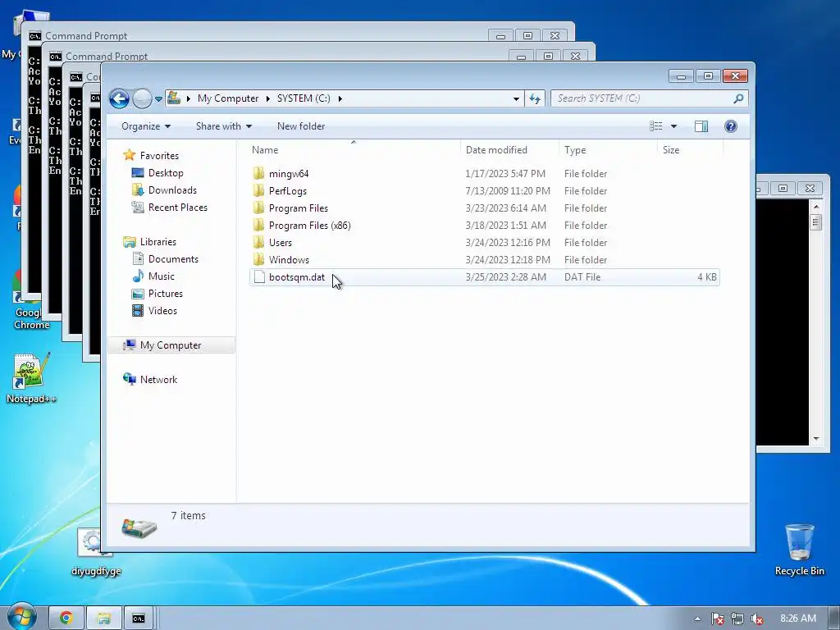
Task: Open the 8:26 AM clock
Action: click(x=797, y=619)
